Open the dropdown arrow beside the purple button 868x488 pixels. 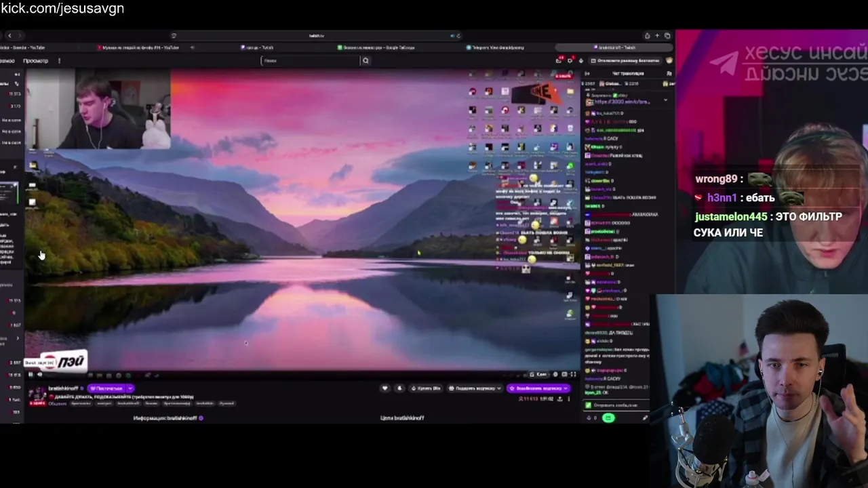pos(130,388)
